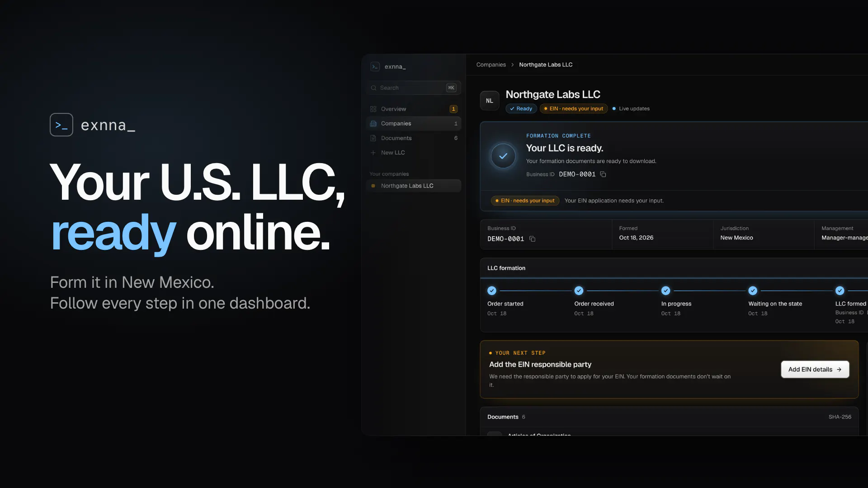Screen dimensions: 868x488
Task: Click the Add the EIN responsible party heading
Action: click(540, 364)
